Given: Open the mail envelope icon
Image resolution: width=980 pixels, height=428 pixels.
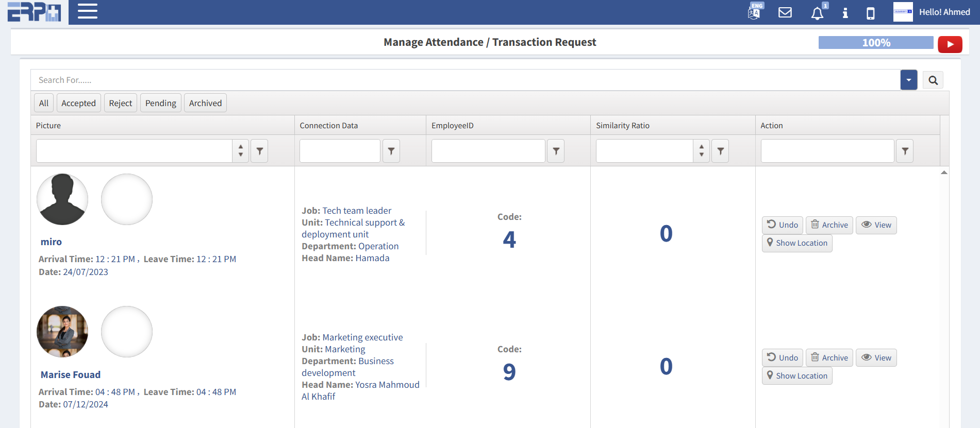Looking at the screenshot, I should coord(785,12).
